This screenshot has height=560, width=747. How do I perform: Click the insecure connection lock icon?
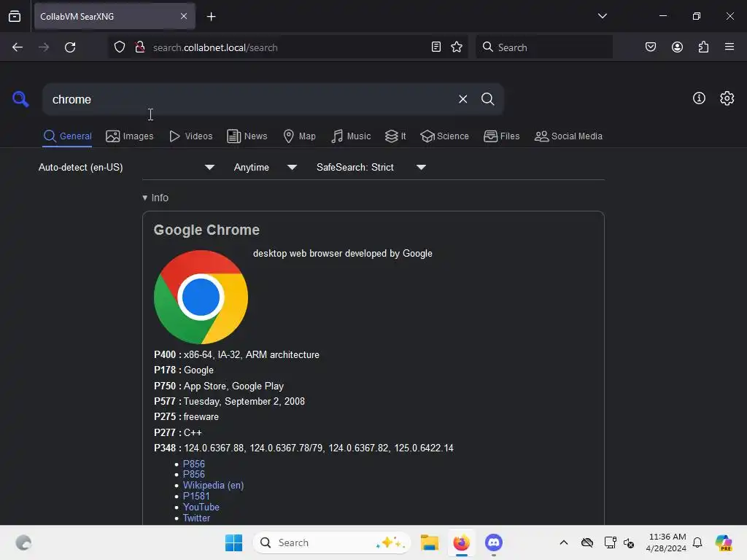[139, 47]
